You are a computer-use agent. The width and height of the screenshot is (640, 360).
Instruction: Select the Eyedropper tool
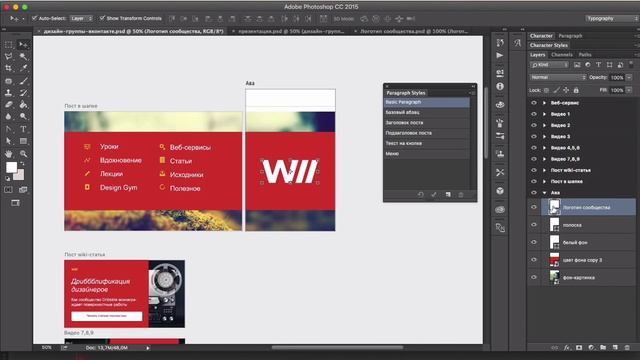click(23, 68)
